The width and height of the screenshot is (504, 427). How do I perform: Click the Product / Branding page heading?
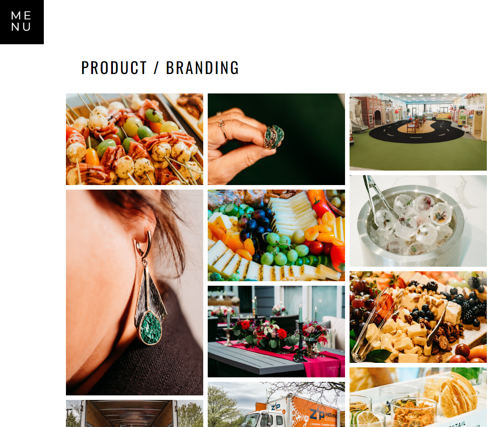pyautogui.click(x=160, y=68)
